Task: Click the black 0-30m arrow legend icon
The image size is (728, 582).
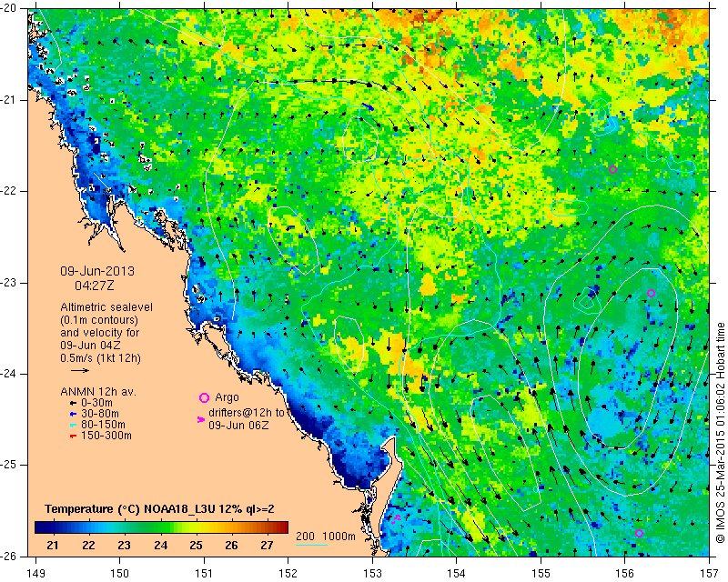Action: point(73,404)
